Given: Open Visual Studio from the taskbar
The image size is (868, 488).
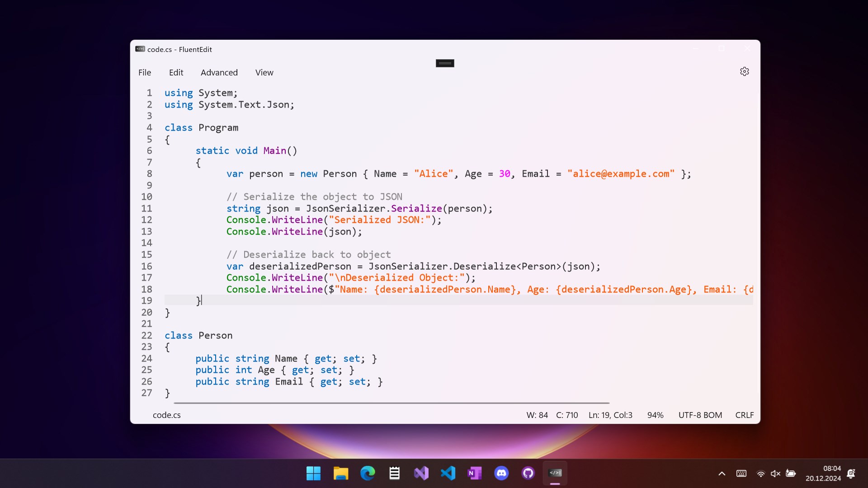Looking at the screenshot, I should click(x=421, y=473).
